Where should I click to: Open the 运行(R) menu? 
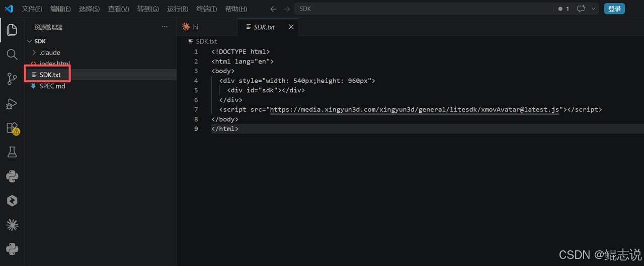pyautogui.click(x=178, y=9)
